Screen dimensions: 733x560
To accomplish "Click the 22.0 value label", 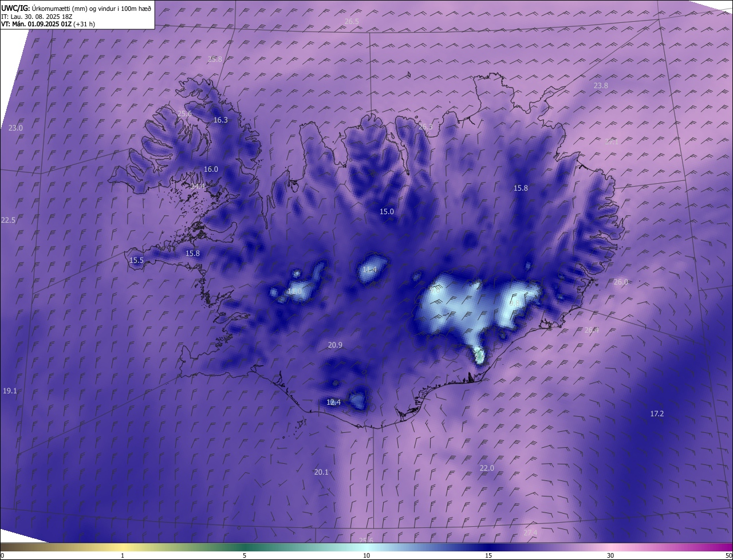I will tap(486, 468).
